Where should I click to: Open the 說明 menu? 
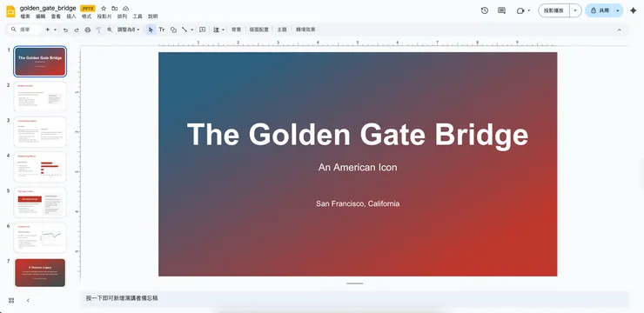point(153,17)
